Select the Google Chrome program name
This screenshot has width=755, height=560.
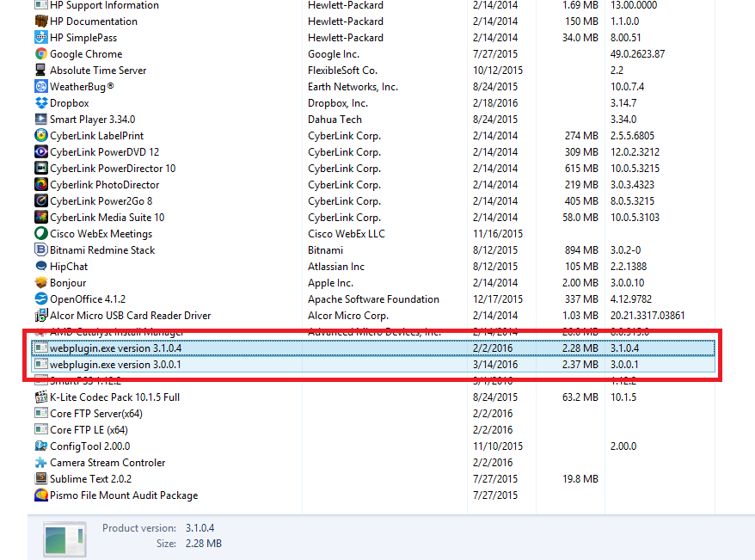coord(86,54)
